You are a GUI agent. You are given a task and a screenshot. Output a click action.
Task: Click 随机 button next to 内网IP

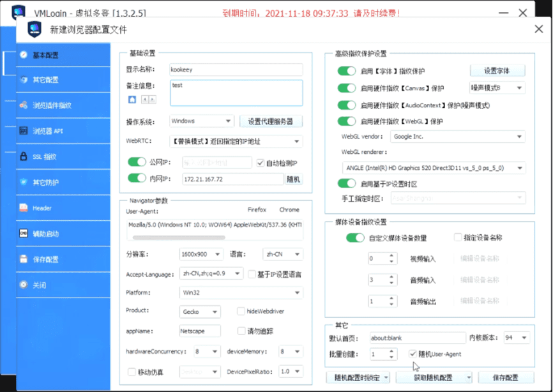[294, 179]
